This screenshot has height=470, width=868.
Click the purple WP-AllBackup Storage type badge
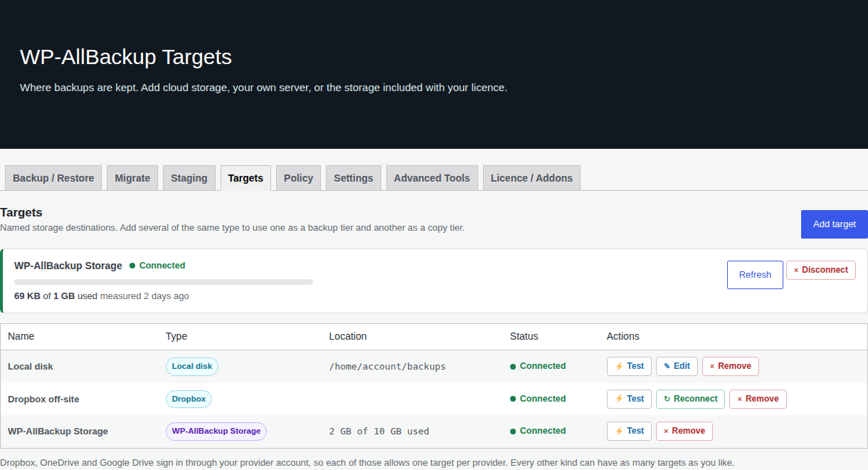click(x=216, y=432)
